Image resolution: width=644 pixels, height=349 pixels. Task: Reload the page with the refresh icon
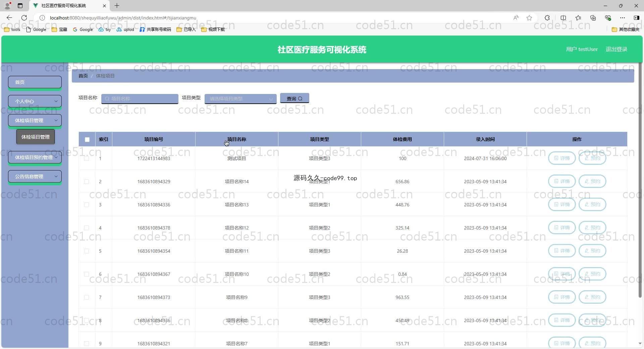tap(24, 18)
